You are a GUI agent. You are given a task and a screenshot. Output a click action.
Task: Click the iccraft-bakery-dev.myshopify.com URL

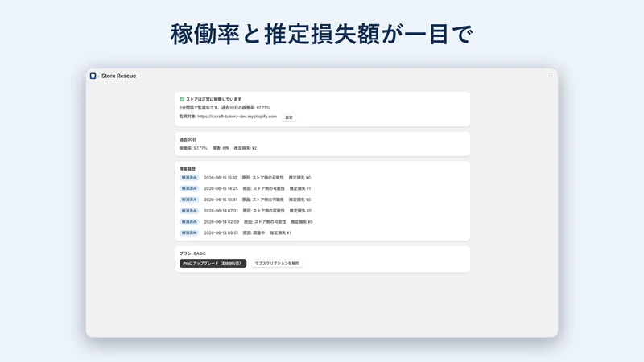click(x=237, y=117)
